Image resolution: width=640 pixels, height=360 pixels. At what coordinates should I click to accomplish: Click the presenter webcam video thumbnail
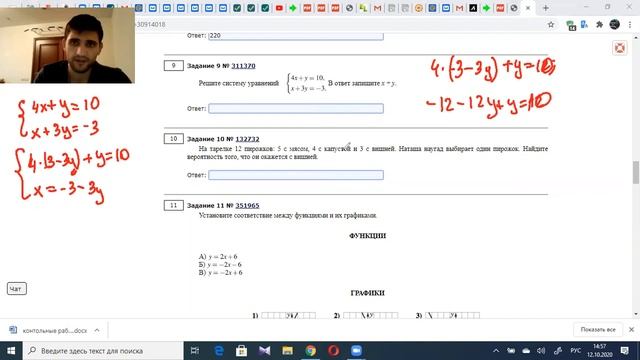67,45
